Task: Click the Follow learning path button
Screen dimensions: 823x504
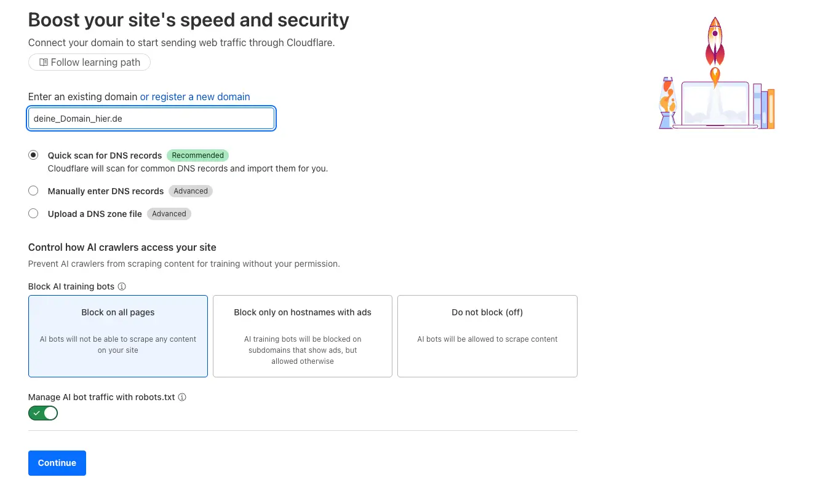Action: [x=89, y=62]
